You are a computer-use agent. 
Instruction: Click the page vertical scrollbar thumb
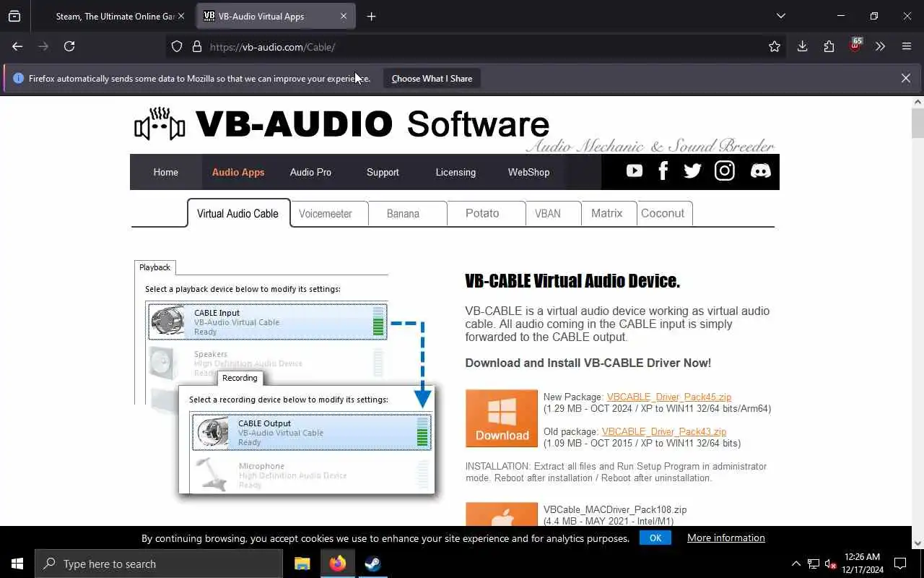coord(918,123)
